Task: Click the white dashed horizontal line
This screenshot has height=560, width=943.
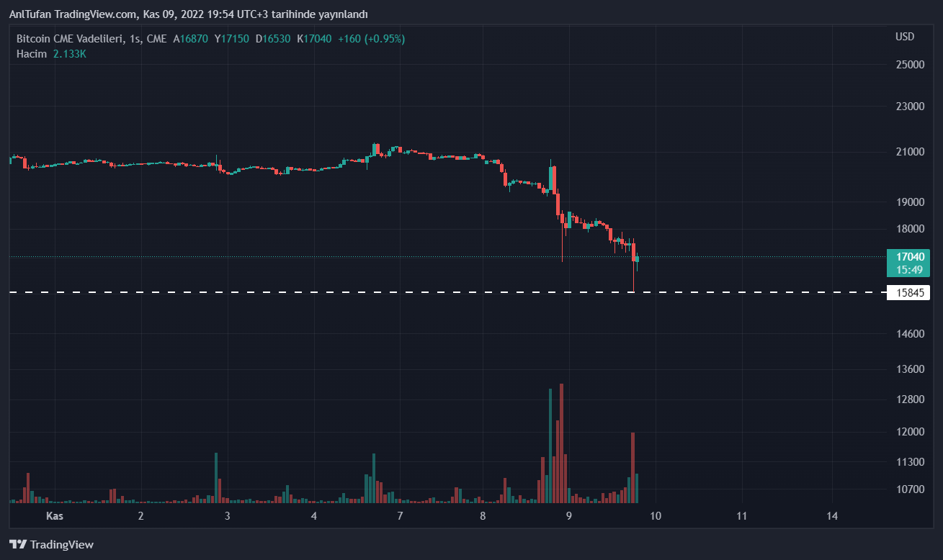Action: coord(360,292)
